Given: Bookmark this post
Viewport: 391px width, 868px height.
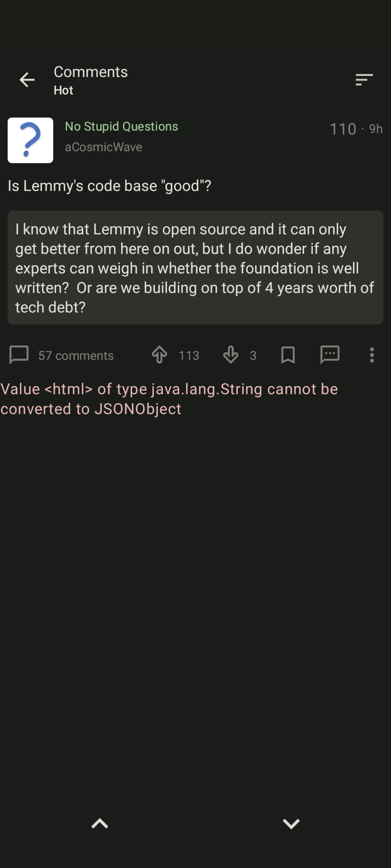Looking at the screenshot, I should tap(288, 355).
